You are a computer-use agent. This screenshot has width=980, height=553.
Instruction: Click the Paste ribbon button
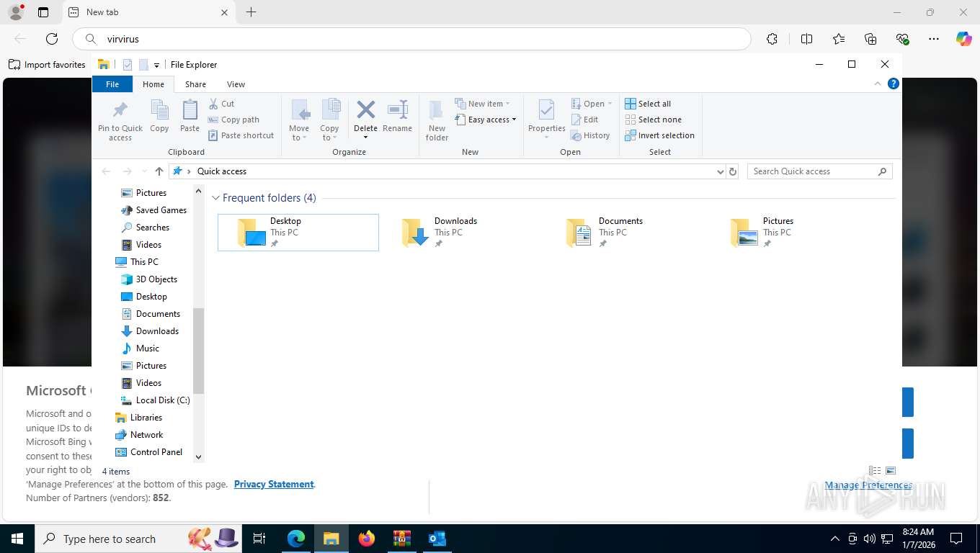[x=190, y=117]
